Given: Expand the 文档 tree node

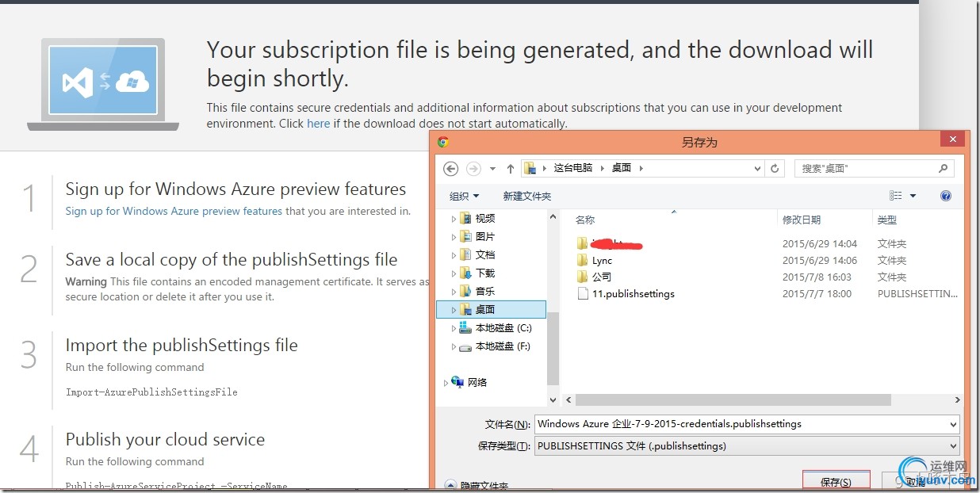Looking at the screenshot, I should point(454,255).
